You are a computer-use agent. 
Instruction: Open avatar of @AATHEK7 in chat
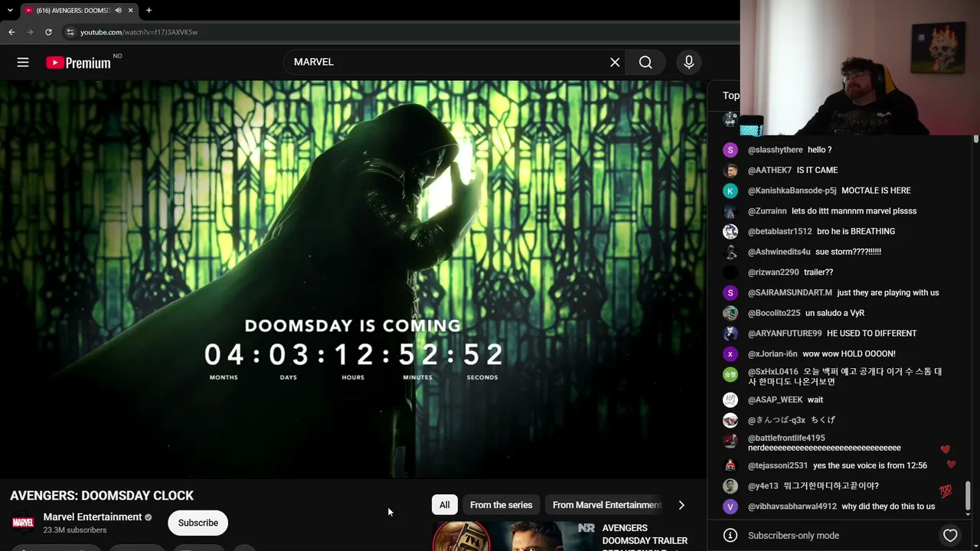[730, 171]
